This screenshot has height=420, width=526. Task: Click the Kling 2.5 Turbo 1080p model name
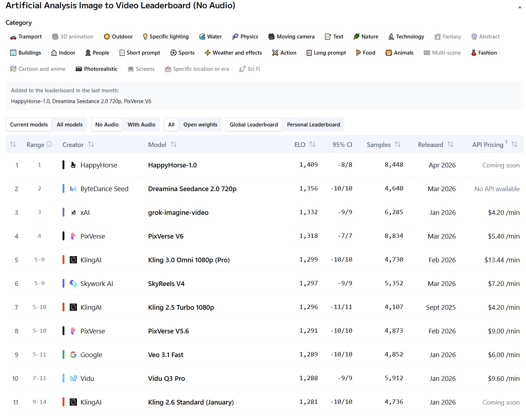pos(181,308)
